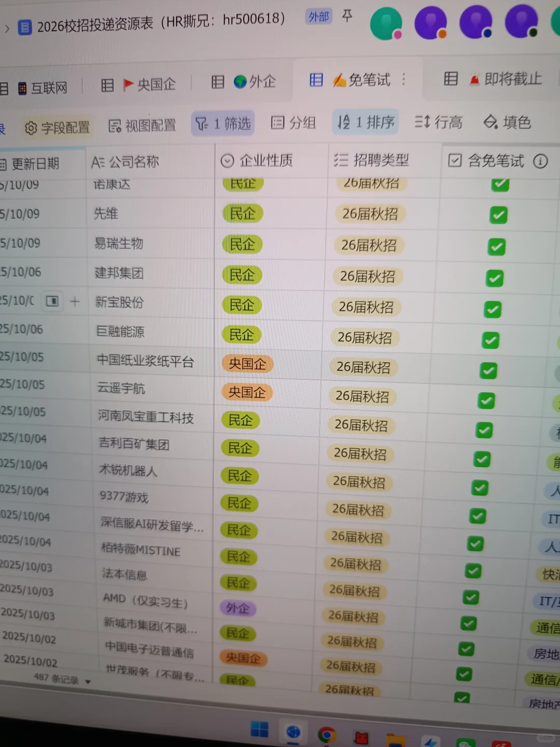This screenshot has height=747, width=560.
Task: Toggle the 含免笔试 checkbox for 先维
Action: coord(498,215)
